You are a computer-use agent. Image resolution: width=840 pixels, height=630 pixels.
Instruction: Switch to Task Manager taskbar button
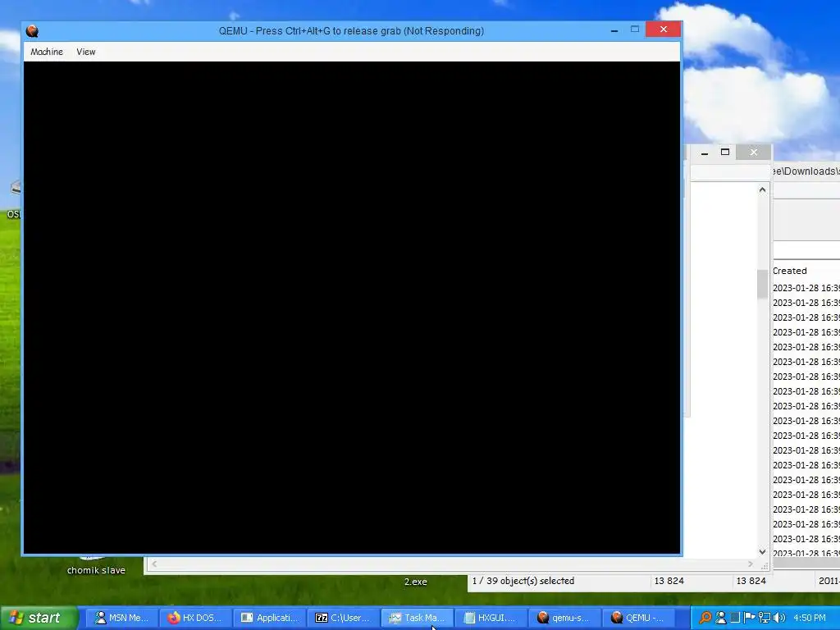pos(418,618)
